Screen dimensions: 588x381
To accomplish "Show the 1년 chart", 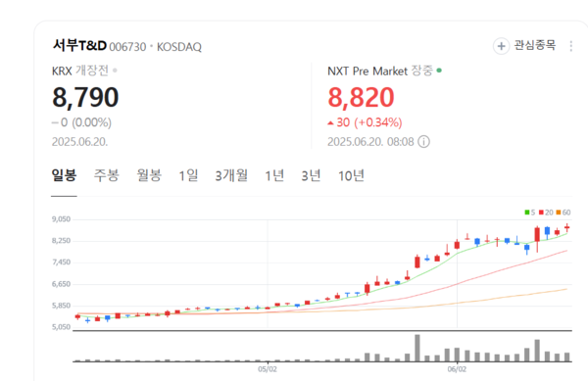I will tap(274, 175).
